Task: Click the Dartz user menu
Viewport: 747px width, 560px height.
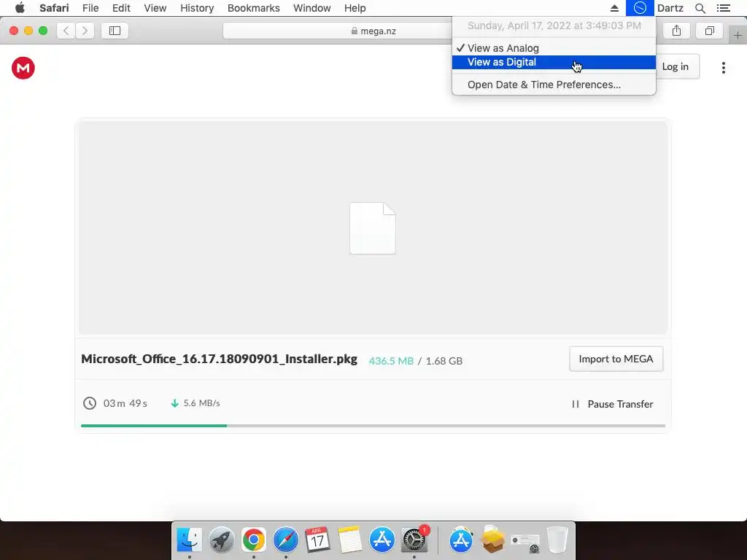Action: [x=670, y=8]
